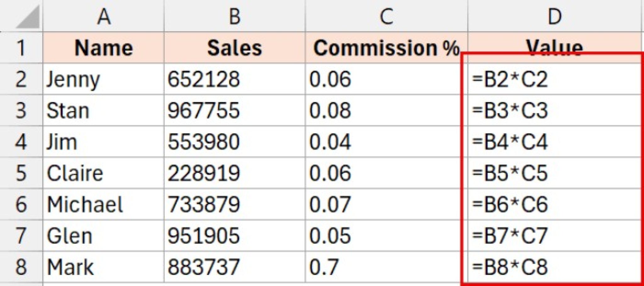Select the Sales header cell

[234, 47]
